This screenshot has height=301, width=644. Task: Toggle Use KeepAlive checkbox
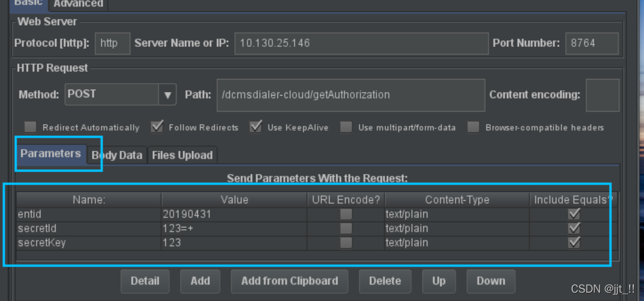point(256,127)
